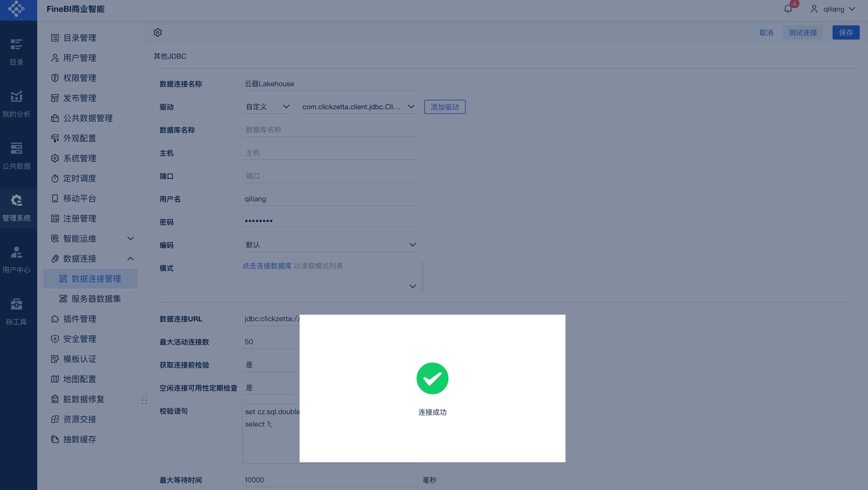Open the notification bell icon

788,9
